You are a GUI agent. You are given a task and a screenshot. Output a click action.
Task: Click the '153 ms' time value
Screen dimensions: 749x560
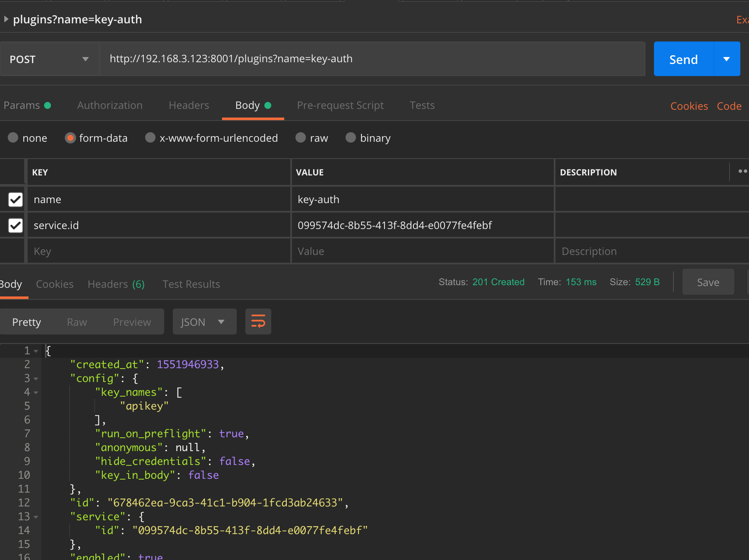[x=581, y=282]
